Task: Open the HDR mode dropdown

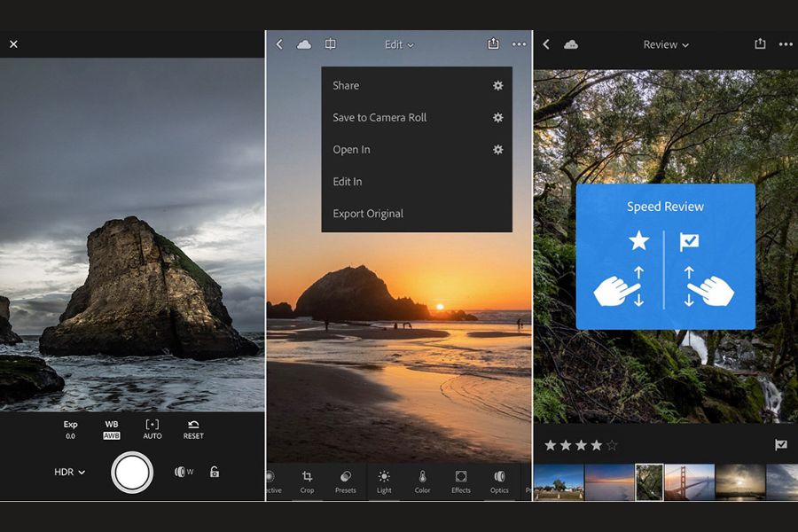Action: 69,472
